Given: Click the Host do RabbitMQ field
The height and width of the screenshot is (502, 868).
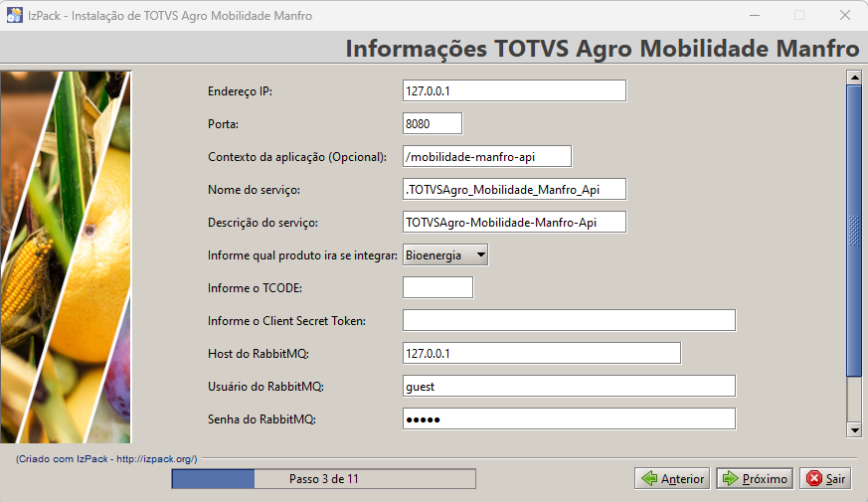Looking at the screenshot, I should click(541, 353).
